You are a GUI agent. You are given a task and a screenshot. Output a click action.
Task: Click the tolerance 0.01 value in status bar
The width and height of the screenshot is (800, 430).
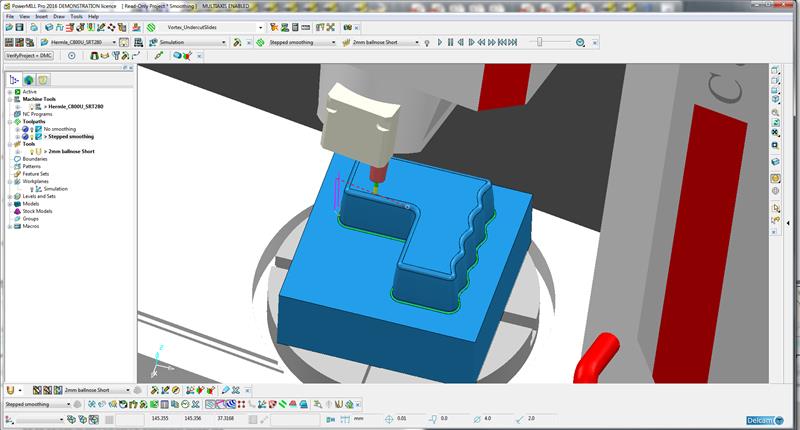(402, 419)
